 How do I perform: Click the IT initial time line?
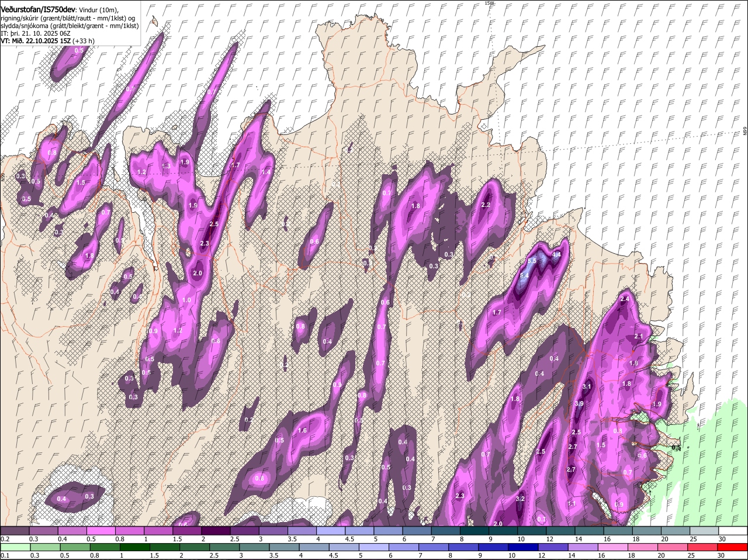tap(35, 33)
